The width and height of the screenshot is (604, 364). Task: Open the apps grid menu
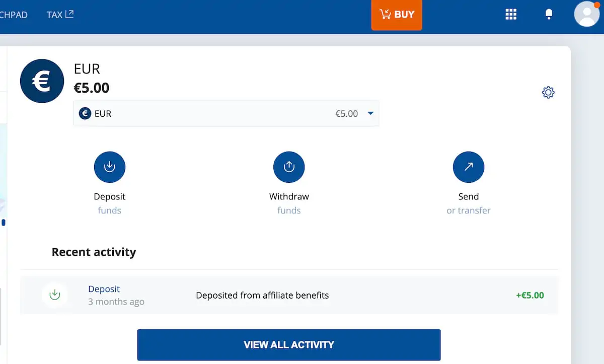click(x=511, y=15)
